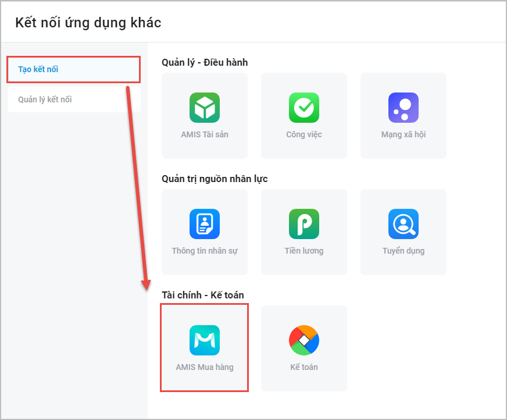Click the Kế toán label text

(x=304, y=367)
